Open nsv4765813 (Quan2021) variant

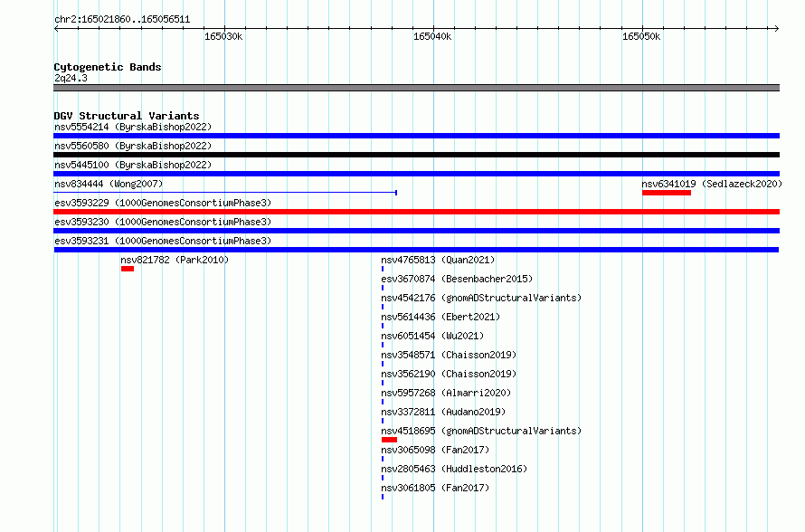(438, 260)
